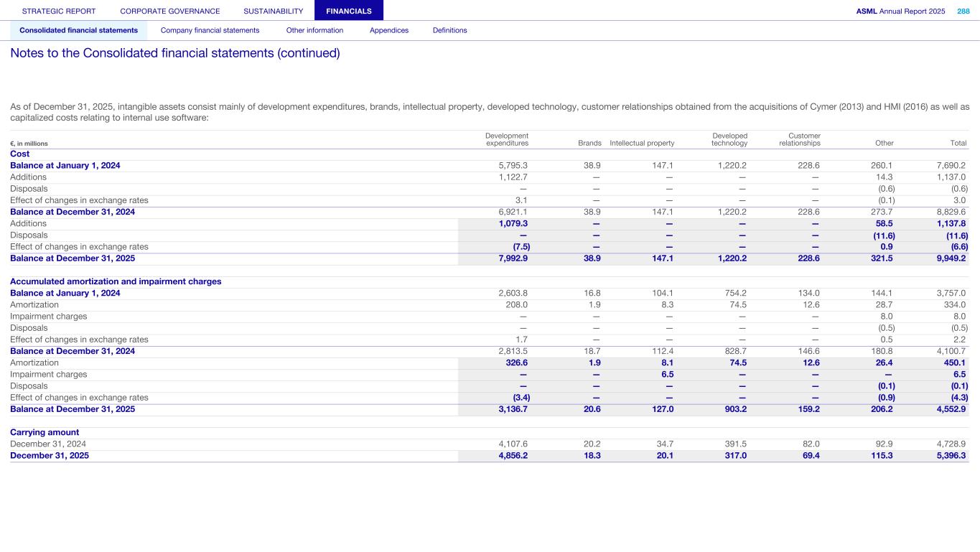Viewport: 980px width, 552px height.
Task: Click the page heading Notes to Consolidated statements
Action: [175, 53]
